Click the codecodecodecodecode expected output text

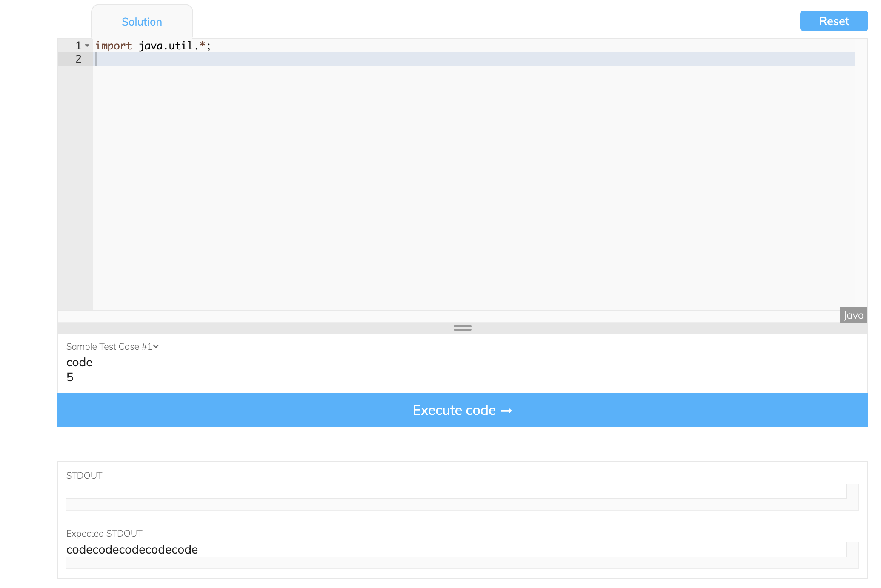[132, 549]
